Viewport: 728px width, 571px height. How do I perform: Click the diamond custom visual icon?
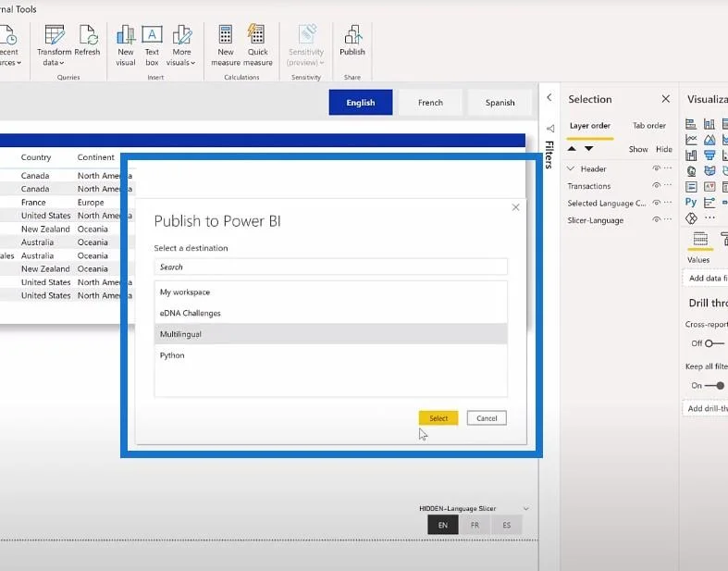[x=691, y=217]
